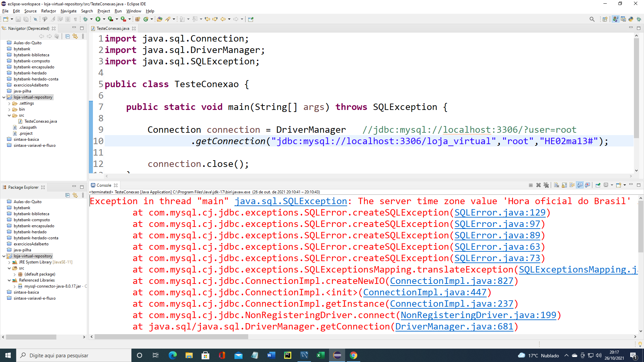The width and height of the screenshot is (644, 362).
Task: Open Run button dropdown arrow
Action: [104, 19]
